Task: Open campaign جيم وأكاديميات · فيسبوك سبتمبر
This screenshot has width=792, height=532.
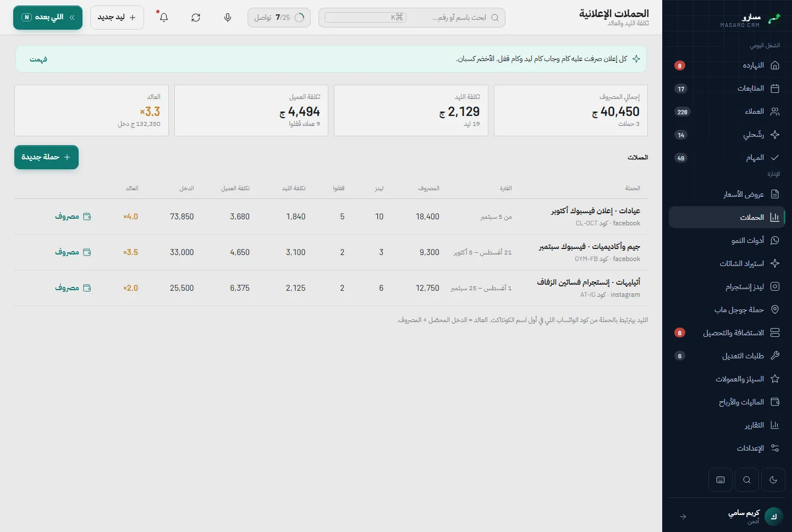Action: 590,247
